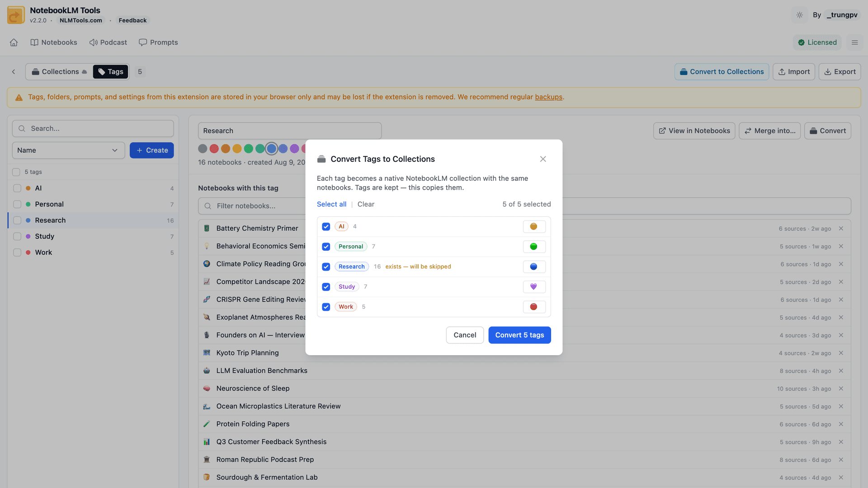Close the Convert Tags dialog
868x488 pixels.
coord(543,159)
